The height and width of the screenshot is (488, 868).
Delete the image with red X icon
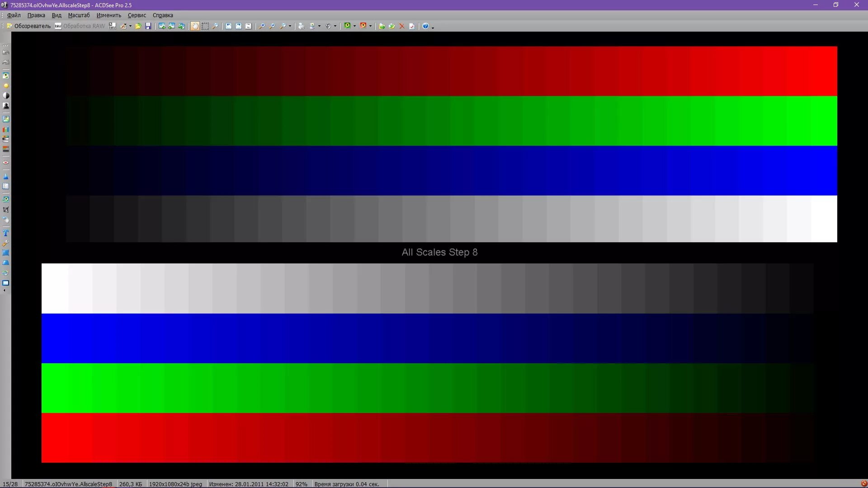click(x=402, y=26)
